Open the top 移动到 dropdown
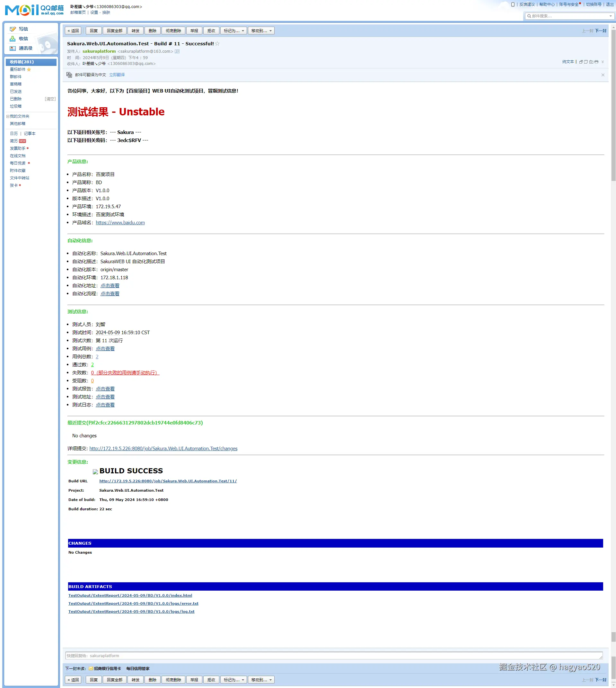The width and height of the screenshot is (616, 688). [x=261, y=31]
